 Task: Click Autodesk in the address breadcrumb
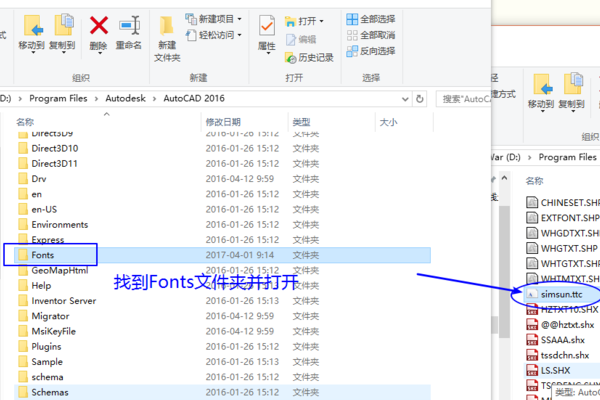[x=126, y=98]
